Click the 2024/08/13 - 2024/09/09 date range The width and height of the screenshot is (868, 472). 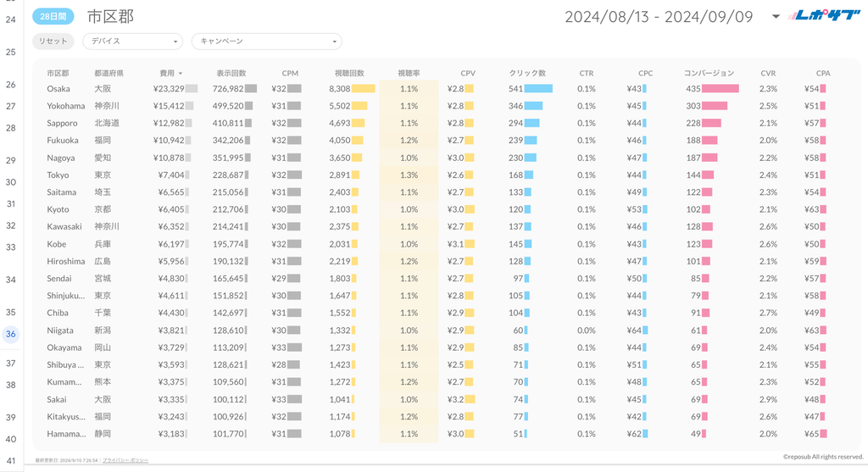coord(659,16)
